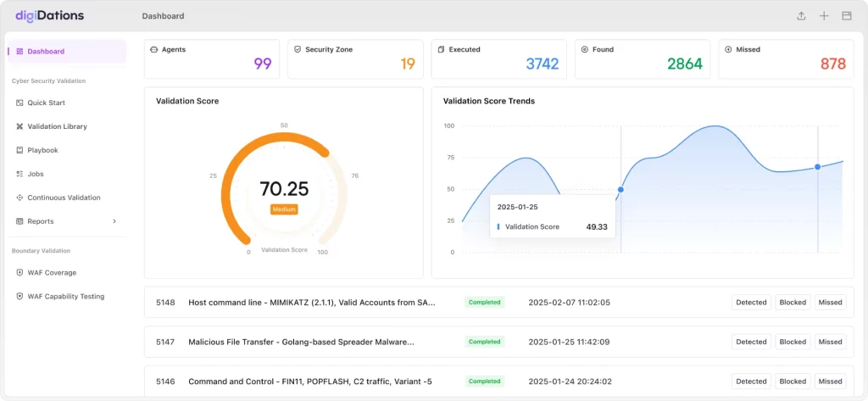
Task: Click Blocked button for job 5147
Action: click(x=793, y=342)
